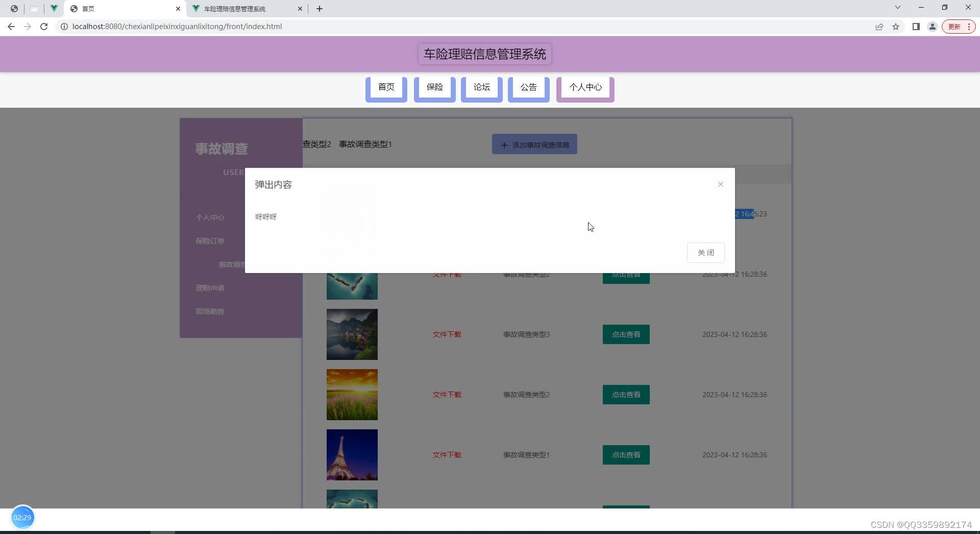The width and height of the screenshot is (980, 534).
Task: Reload the page with the refresh icon
Action: click(x=44, y=27)
